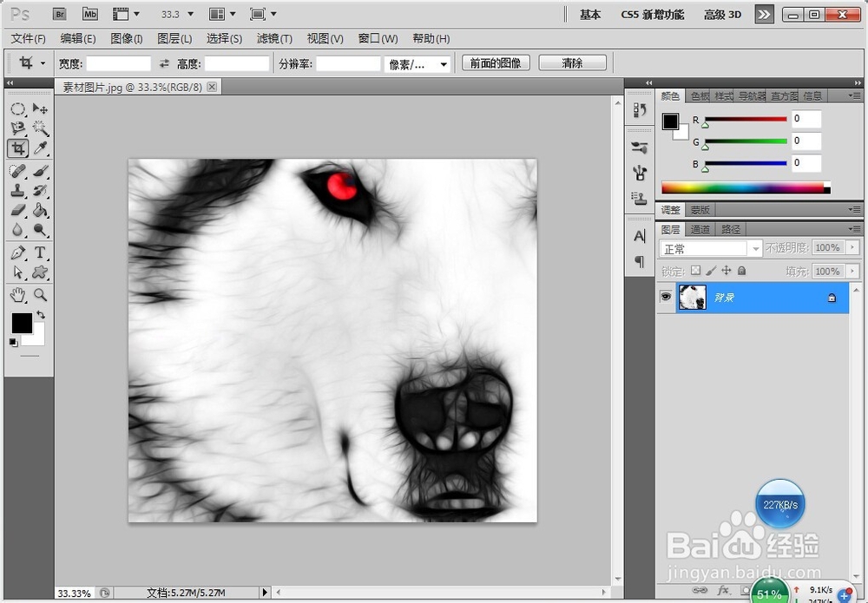
Task: Switch to 高级 3D workspace
Action: pyautogui.click(x=722, y=15)
